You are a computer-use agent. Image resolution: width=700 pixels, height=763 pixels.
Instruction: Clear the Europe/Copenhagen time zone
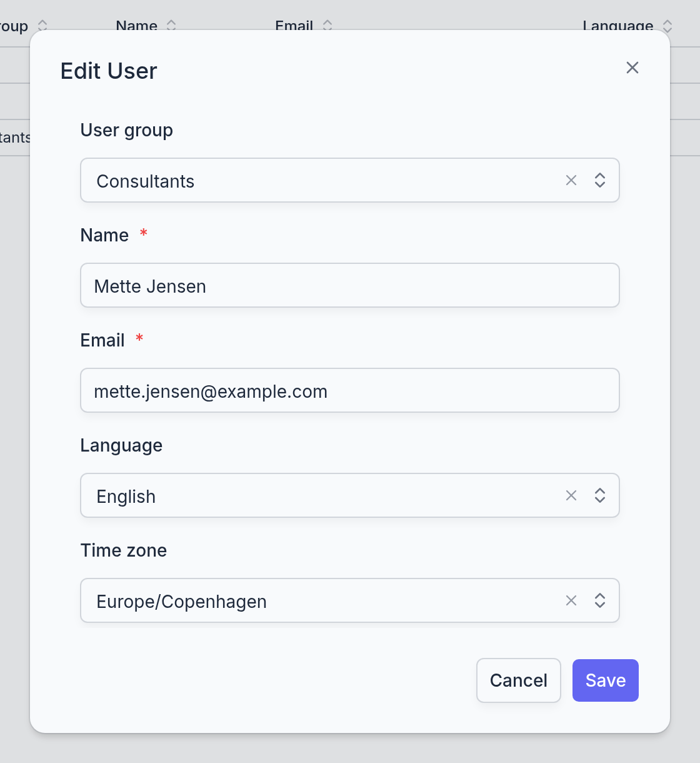571,600
